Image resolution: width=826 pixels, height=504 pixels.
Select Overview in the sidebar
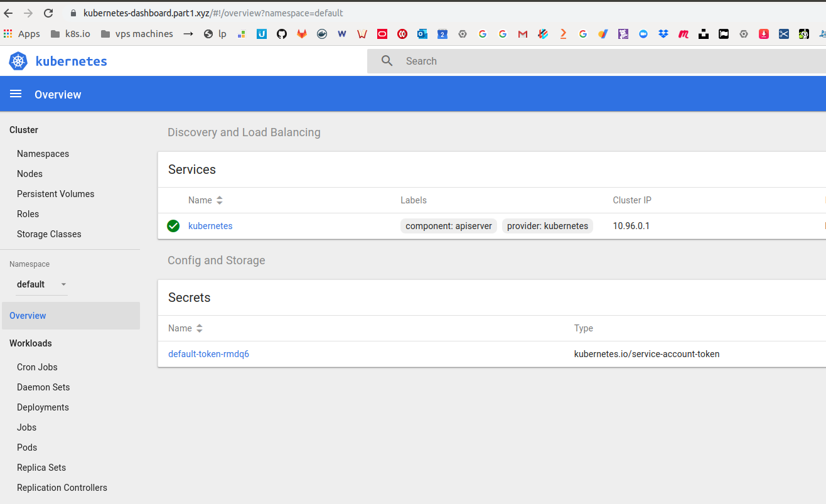click(70, 316)
